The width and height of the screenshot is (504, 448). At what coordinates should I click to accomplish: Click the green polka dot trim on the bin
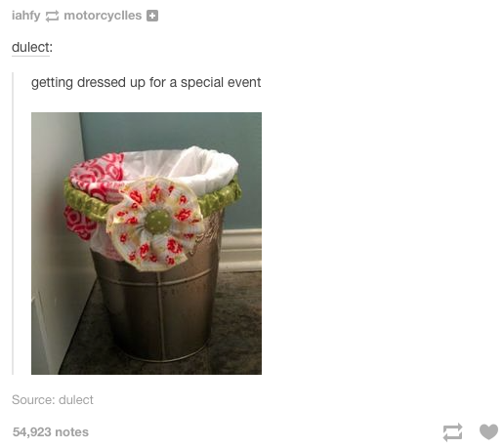(x=218, y=197)
